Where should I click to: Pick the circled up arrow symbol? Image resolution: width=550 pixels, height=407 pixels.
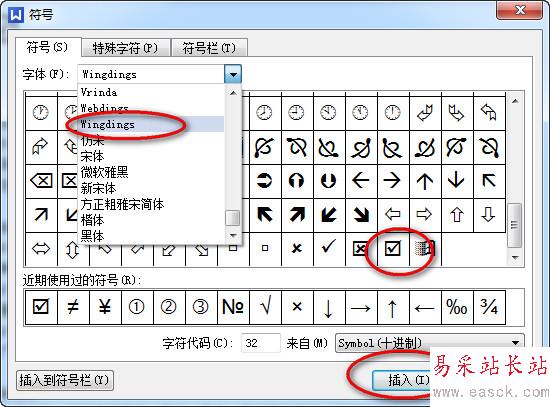click(x=296, y=181)
